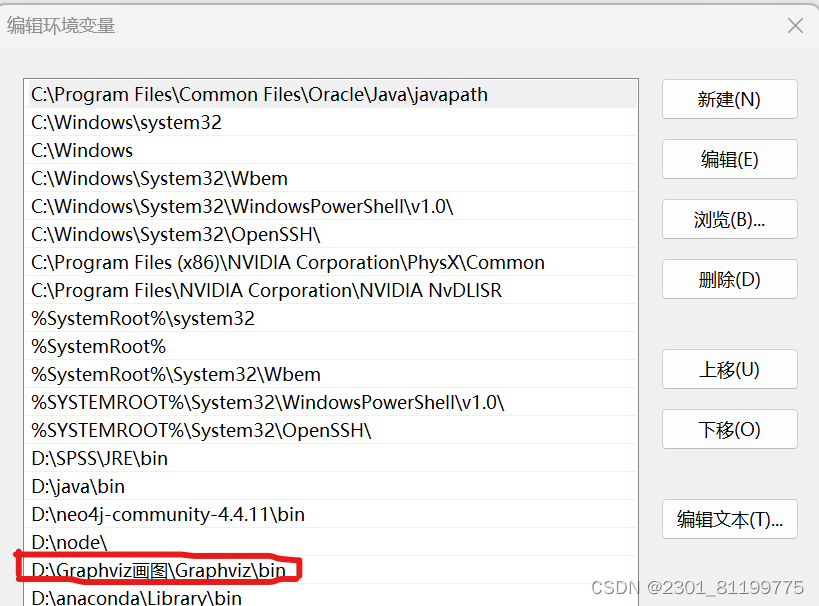Image resolution: width=819 pixels, height=606 pixels.
Task: Open 编辑文本(T) to edit as text
Action: [x=728, y=519]
